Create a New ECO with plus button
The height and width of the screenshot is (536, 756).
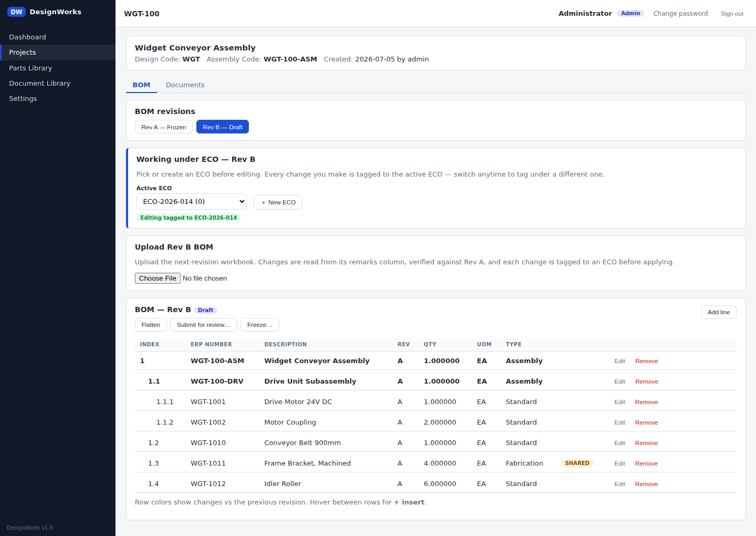click(278, 202)
